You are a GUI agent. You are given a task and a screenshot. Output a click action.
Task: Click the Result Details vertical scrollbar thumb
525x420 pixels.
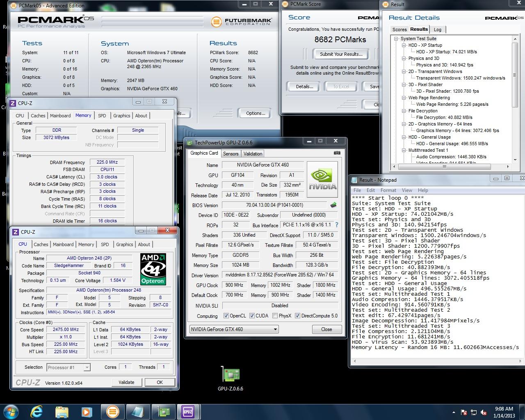(x=515, y=75)
